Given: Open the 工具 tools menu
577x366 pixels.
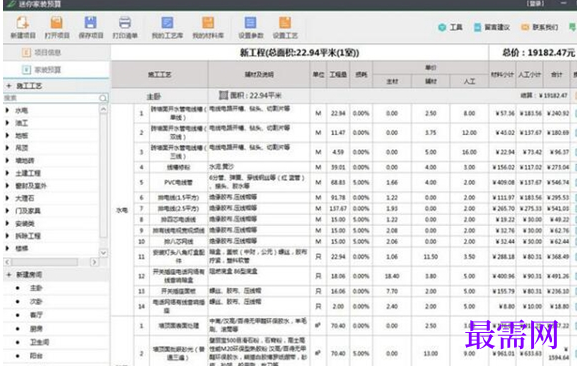Looking at the screenshot, I should point(450,27).
